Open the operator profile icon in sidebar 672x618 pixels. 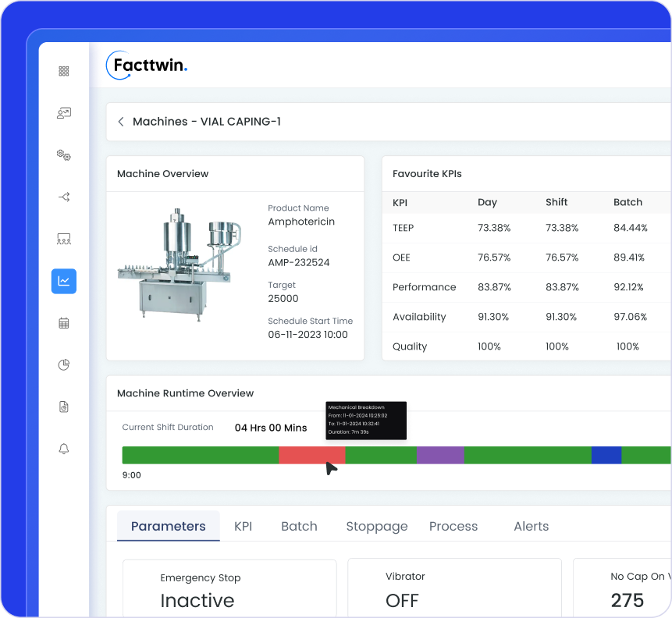(63, 113)
